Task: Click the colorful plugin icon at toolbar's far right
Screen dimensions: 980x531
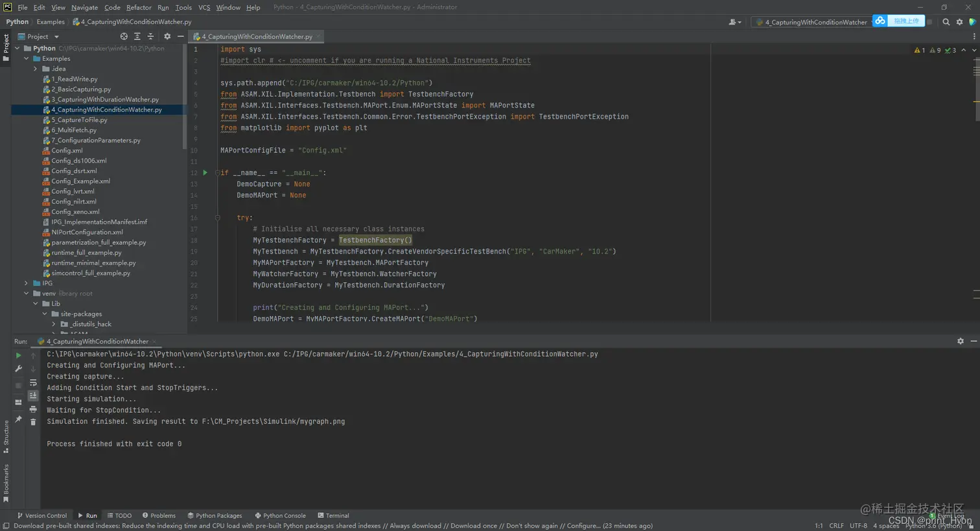Action: click(x=972, y=22)
